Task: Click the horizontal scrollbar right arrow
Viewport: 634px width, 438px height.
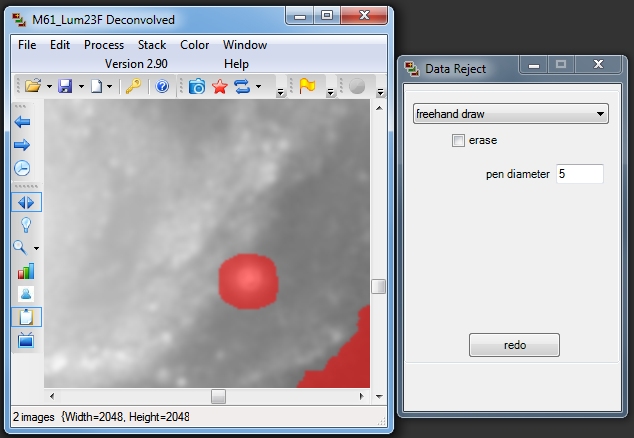Action: [x=362, y=396]
